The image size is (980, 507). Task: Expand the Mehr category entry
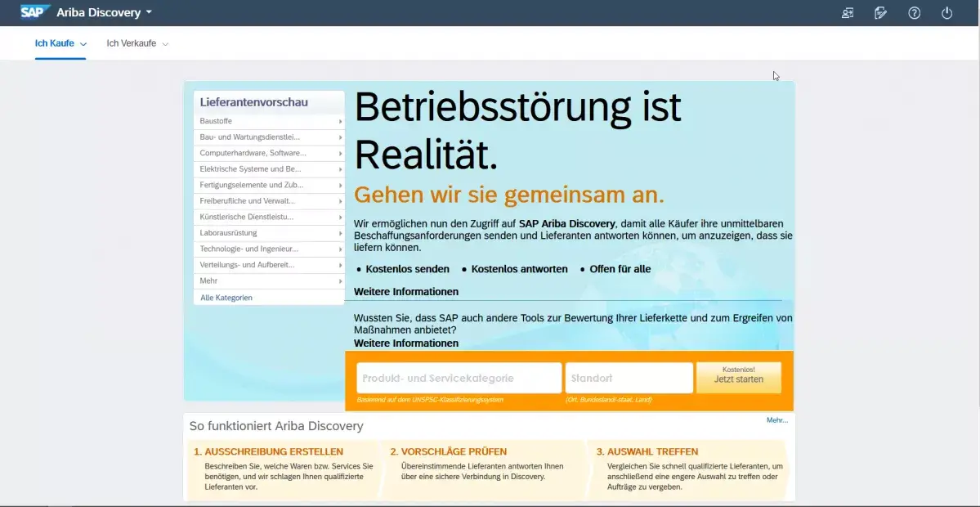[x=269, y=280]
